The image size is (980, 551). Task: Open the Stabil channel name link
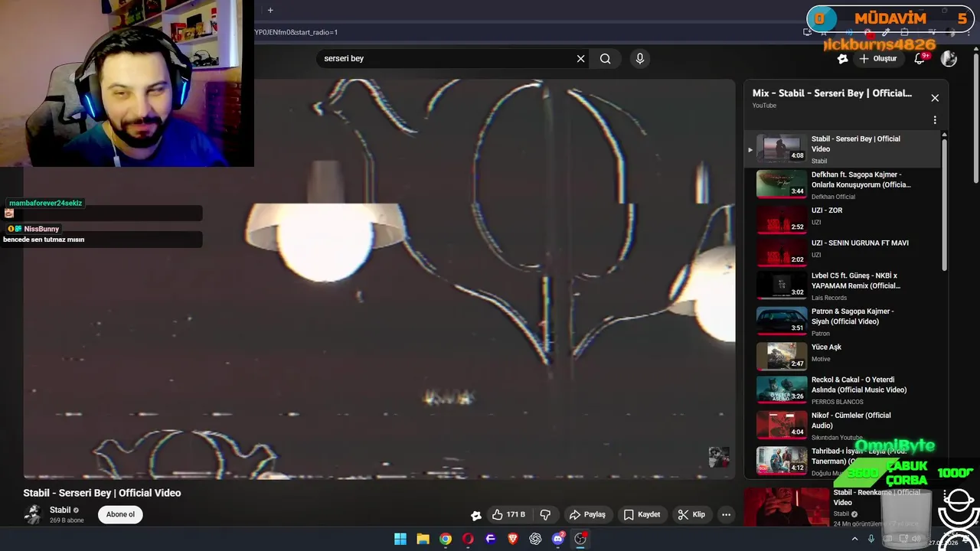tap(60, 510)
